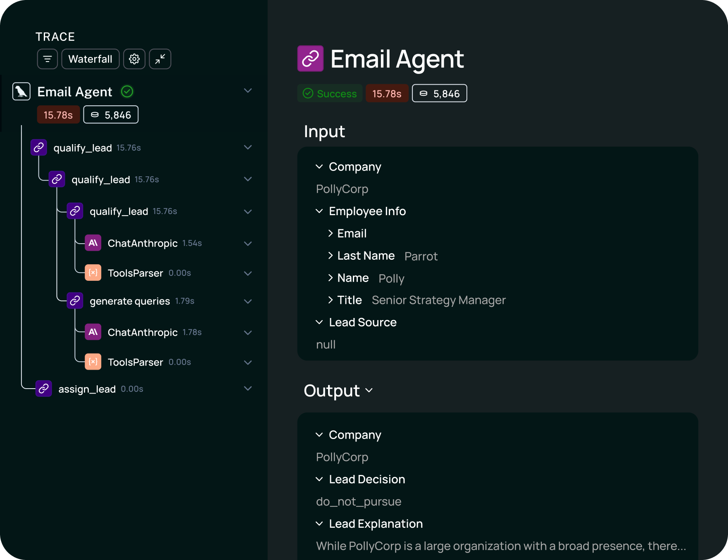Select the filter icon above the trace tree
This screenshot has height=560, width=728.
coord(47,59)
